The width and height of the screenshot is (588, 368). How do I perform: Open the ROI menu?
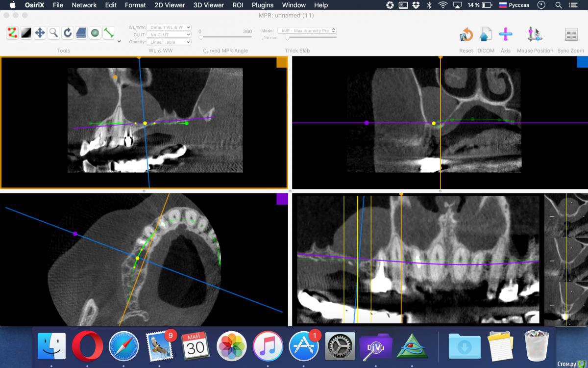(238, 5)
